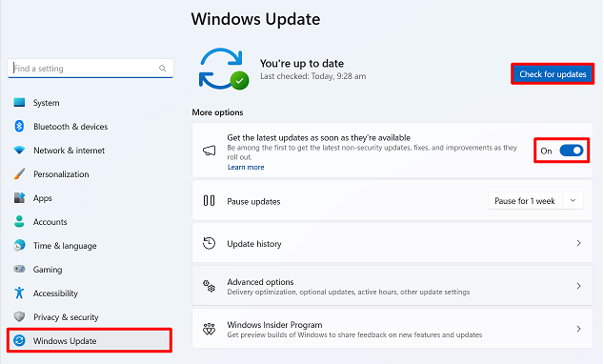This screenshot has width=604, height=364.
Task: Open the Update history row
Action: click(x=393, y=243)
